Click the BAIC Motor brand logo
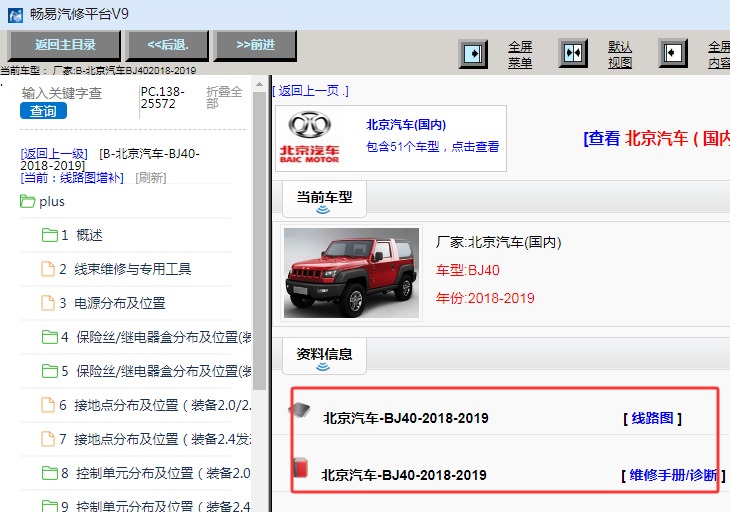 click(310, 138)
